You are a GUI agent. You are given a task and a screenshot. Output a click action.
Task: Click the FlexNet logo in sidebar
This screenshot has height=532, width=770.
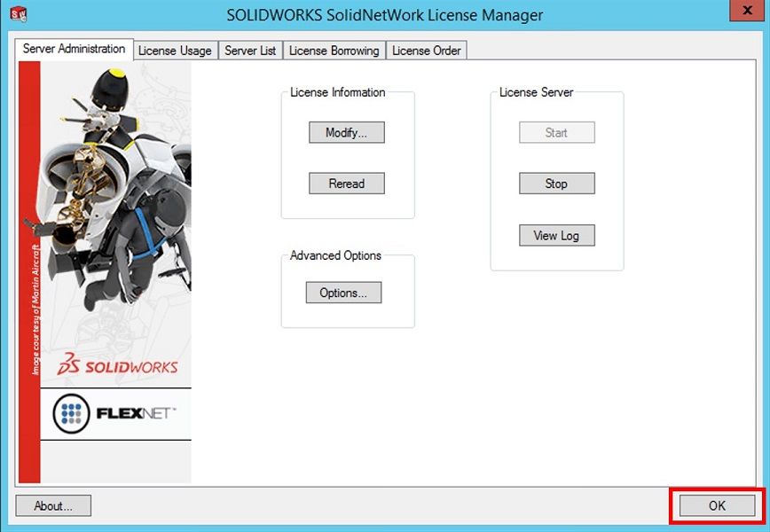click(115, 413)
